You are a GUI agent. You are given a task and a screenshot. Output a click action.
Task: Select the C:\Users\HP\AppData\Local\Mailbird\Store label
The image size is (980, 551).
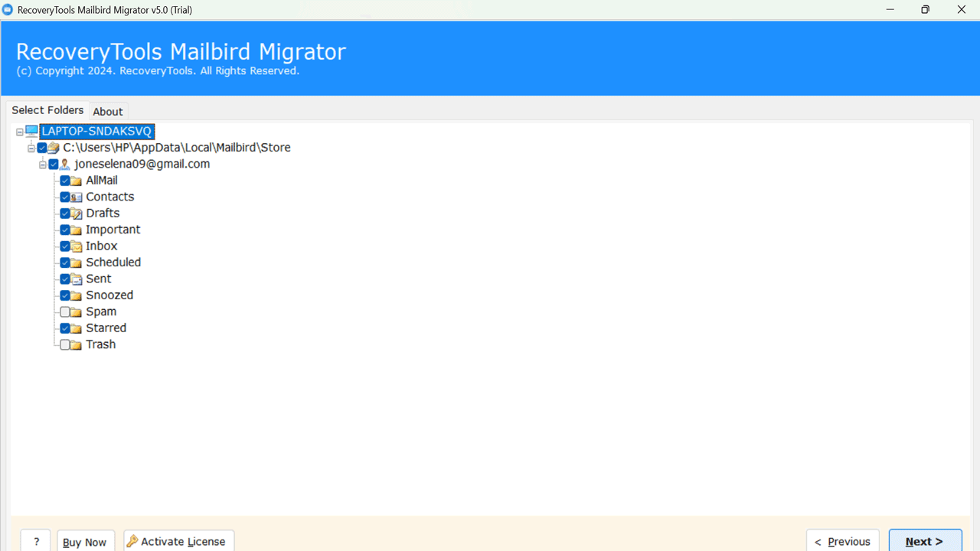pos(177,148)
